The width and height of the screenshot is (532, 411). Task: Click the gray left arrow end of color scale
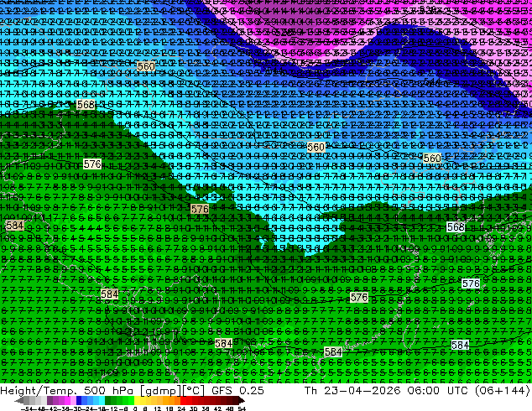(x=19, y=401)
